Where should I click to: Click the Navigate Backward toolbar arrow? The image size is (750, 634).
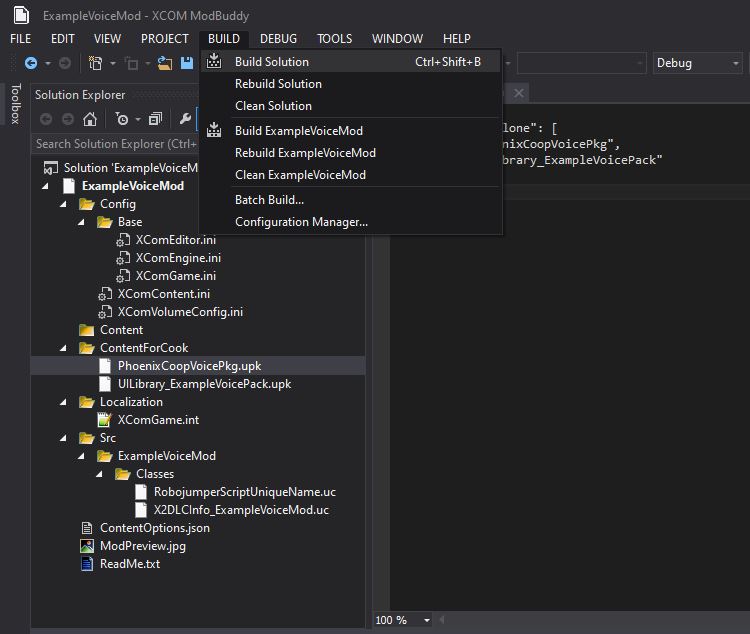click(31, 63)
